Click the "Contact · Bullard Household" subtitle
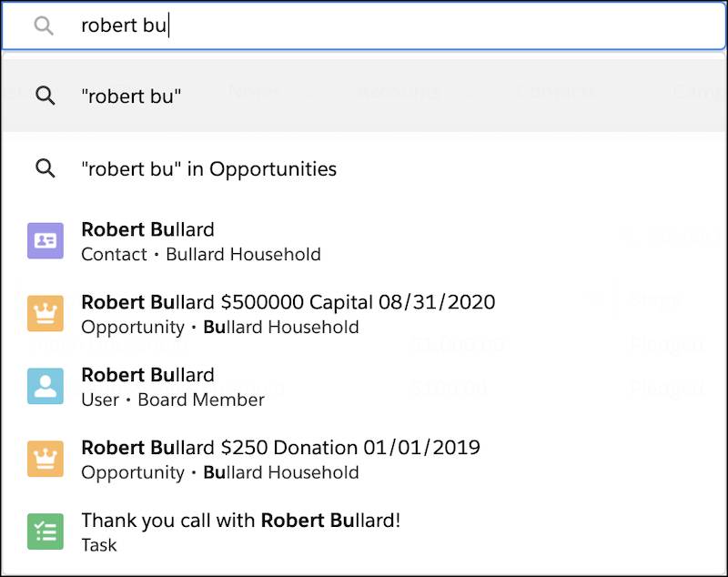The width and height of the screenshot is (728, 577). pyautogui.click(x=201, y=255)
